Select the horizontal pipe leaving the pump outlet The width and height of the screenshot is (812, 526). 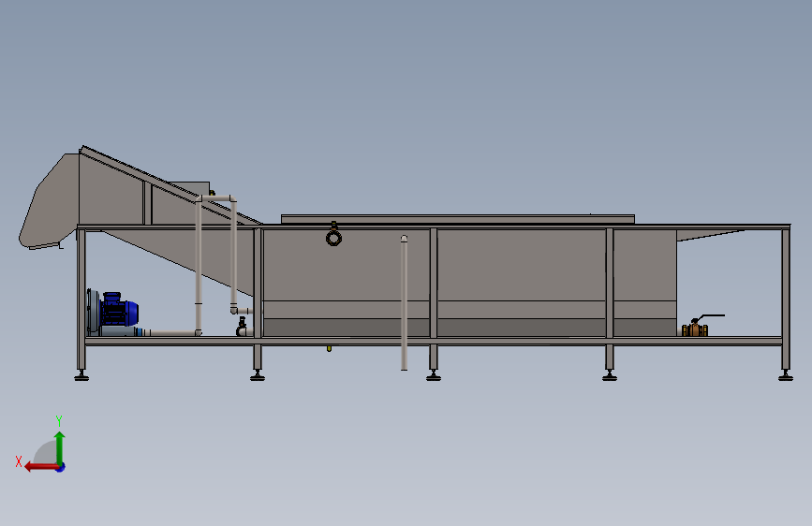(x=170, y=333)
